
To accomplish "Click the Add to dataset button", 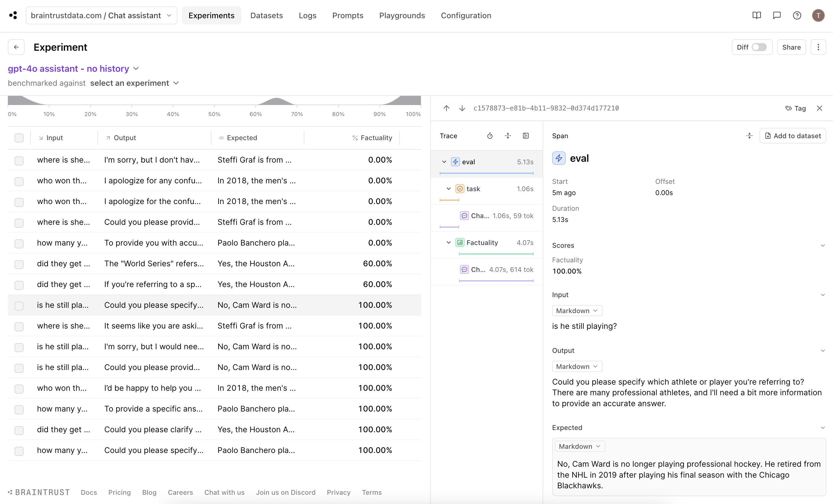I will [x=792, y=136].
